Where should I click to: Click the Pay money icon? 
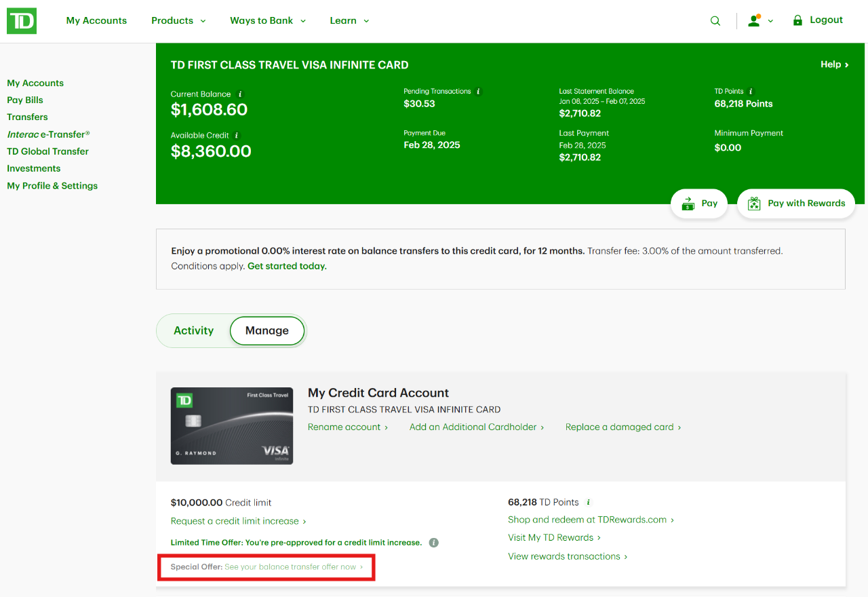coord(688,204)
